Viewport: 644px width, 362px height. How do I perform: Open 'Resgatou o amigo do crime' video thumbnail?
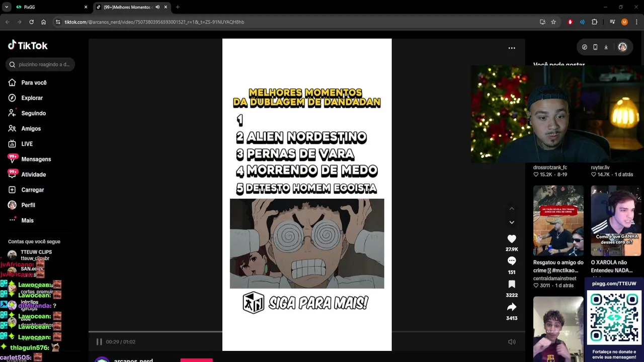click(558, 221)
